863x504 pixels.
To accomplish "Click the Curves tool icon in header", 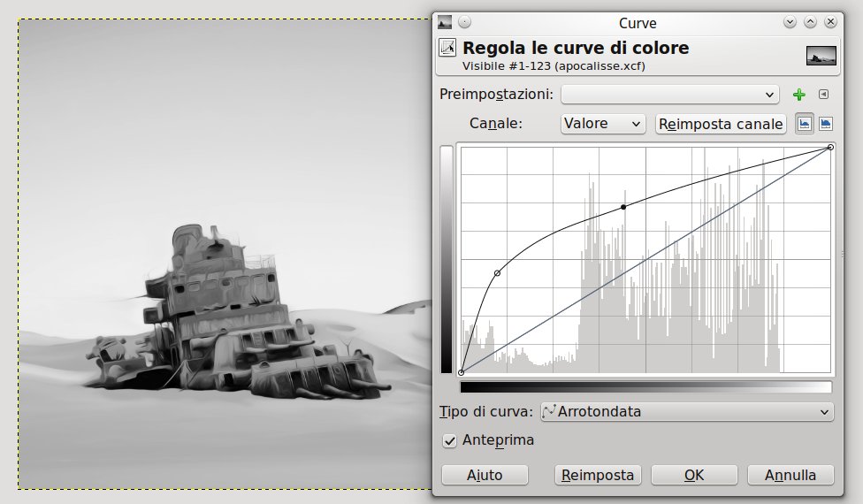I will (x=447, y=48).
